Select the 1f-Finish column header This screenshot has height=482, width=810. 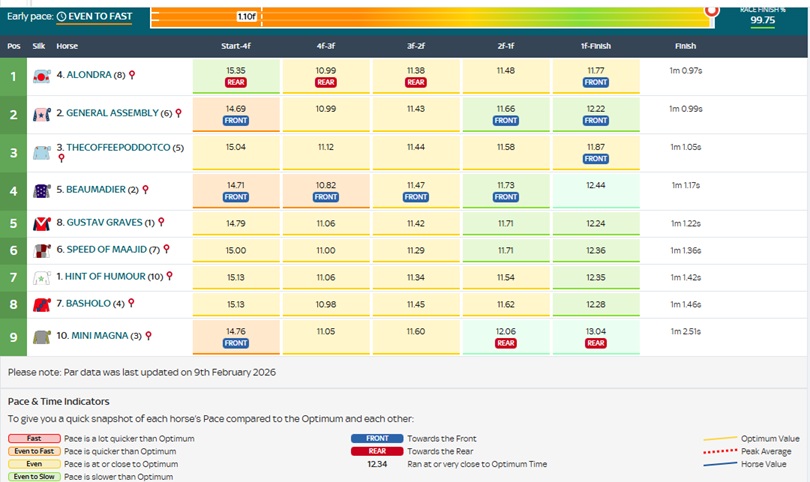[x=595, y=46]
